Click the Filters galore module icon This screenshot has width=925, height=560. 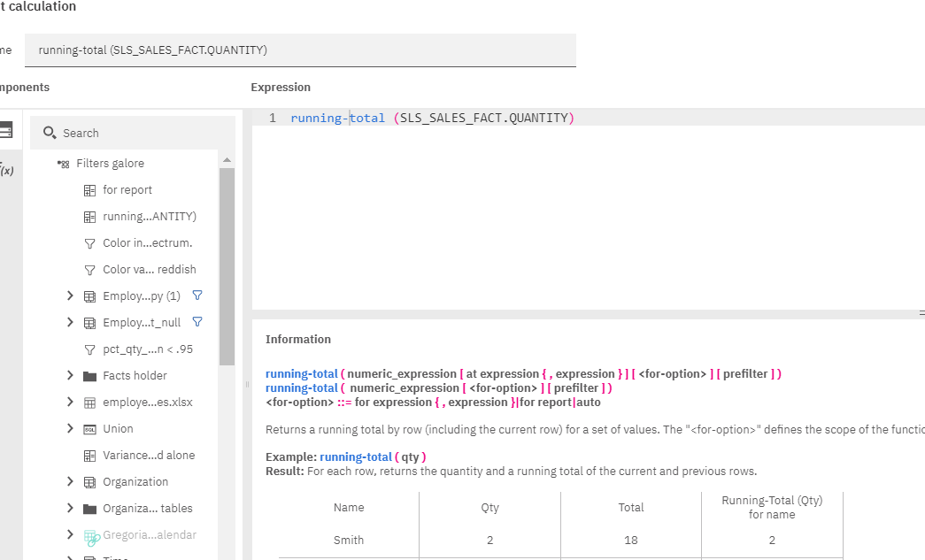(63, 164)
